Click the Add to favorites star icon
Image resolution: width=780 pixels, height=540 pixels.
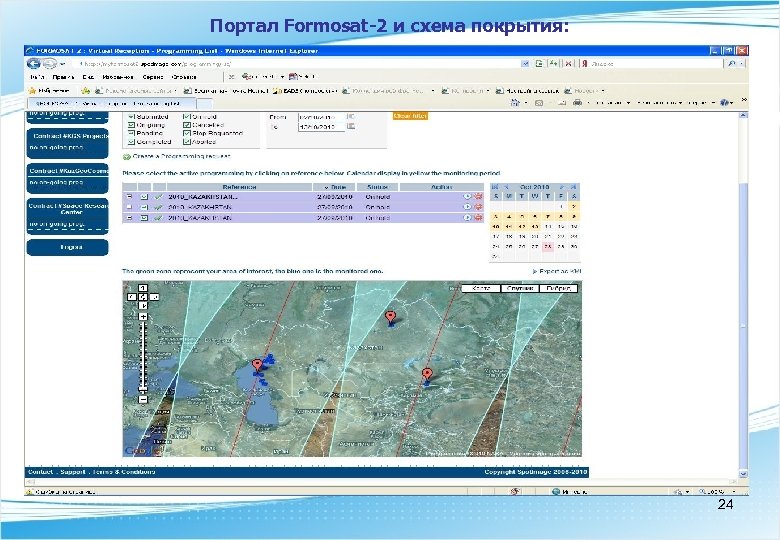point(85,90)
